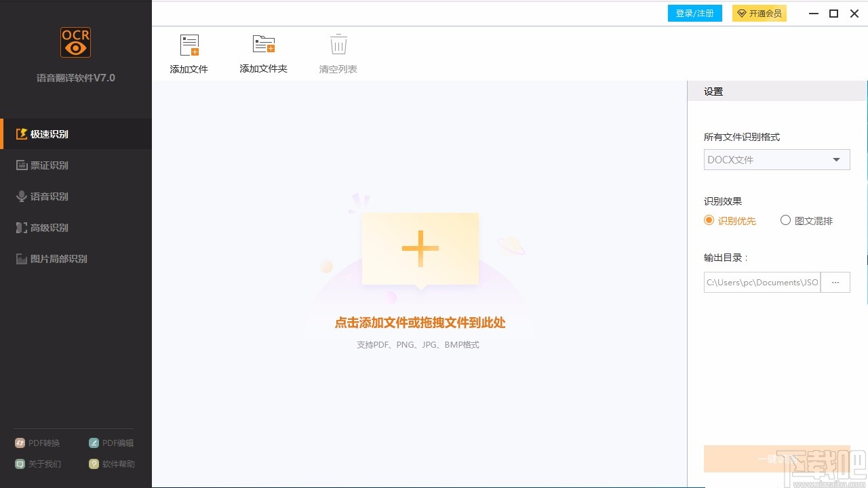Click the output directory browse button
Screen dimensions: 868x488
835,282
